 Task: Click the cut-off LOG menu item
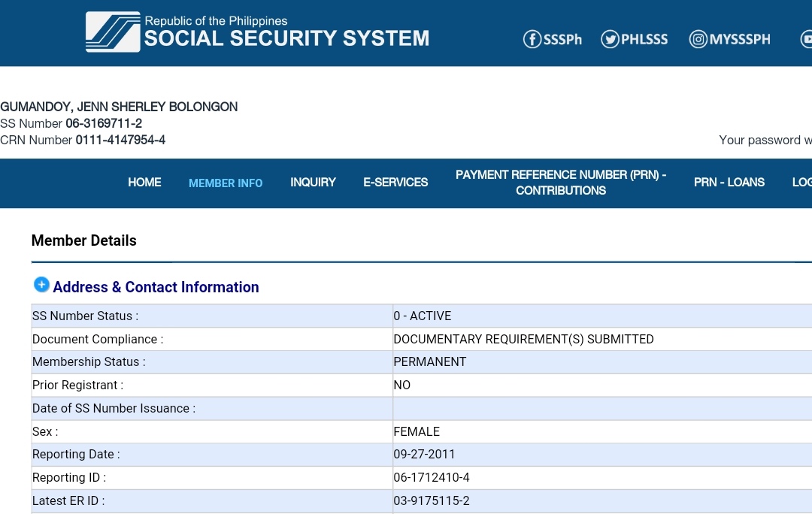[x=801, y=183]
